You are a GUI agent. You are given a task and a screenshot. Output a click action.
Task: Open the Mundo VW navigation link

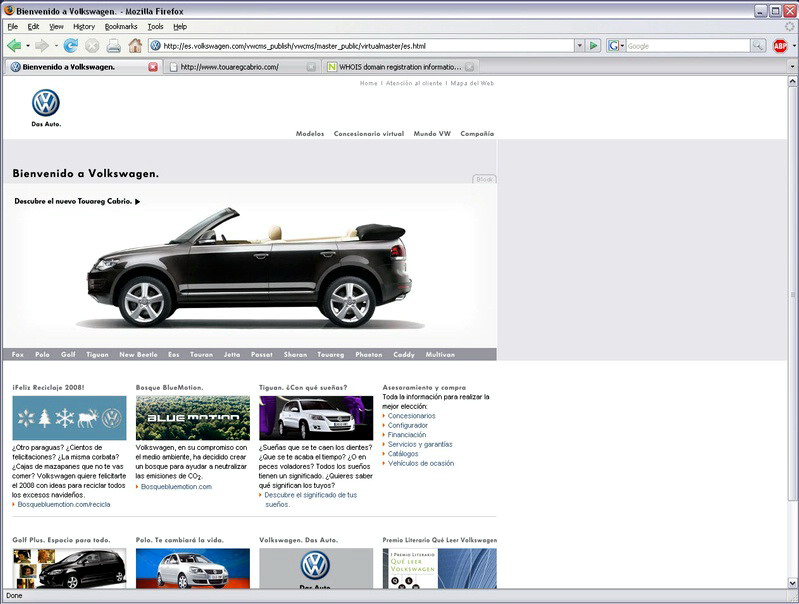(432, 134)
